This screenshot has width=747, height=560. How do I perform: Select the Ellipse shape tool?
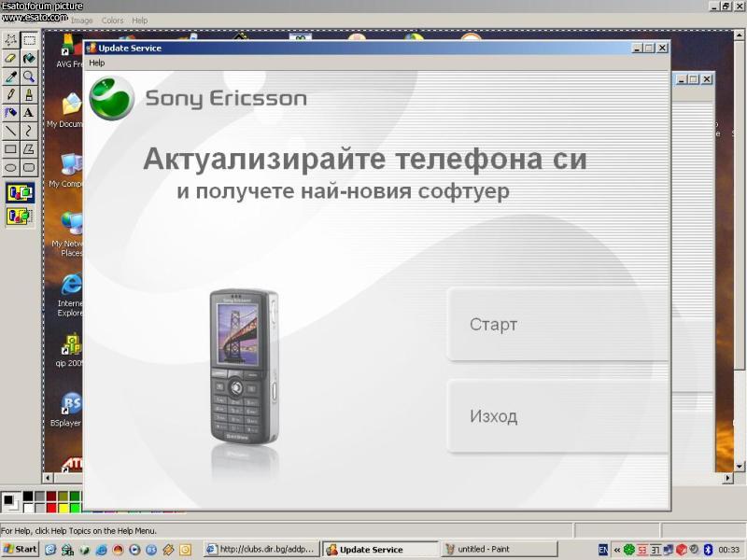10,167
